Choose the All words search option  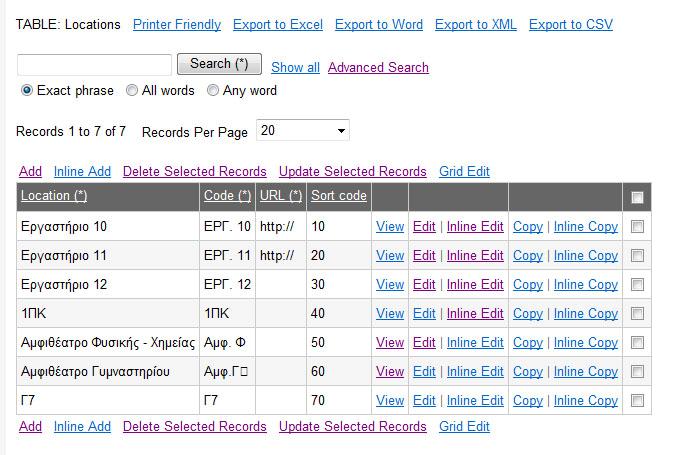[131, 90]
